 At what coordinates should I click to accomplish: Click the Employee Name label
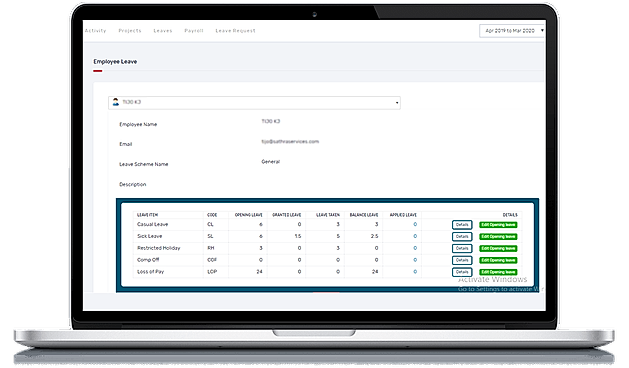[x=138, y=124]
